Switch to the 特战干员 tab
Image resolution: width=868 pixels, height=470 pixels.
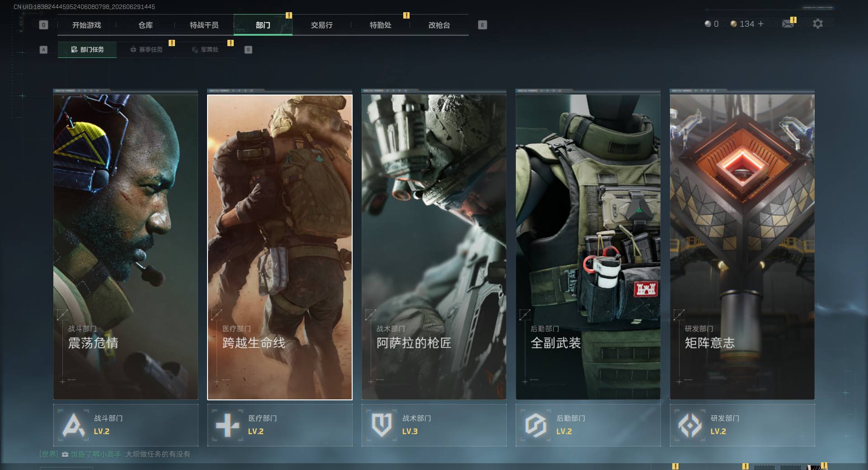204,25
